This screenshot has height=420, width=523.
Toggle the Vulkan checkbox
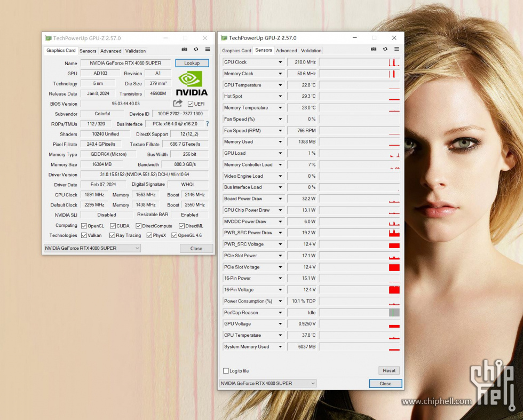click(x=84, y=235)
